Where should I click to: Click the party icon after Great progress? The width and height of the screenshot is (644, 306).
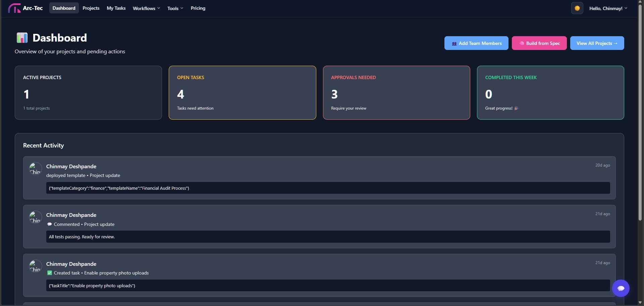pos(516,108)
